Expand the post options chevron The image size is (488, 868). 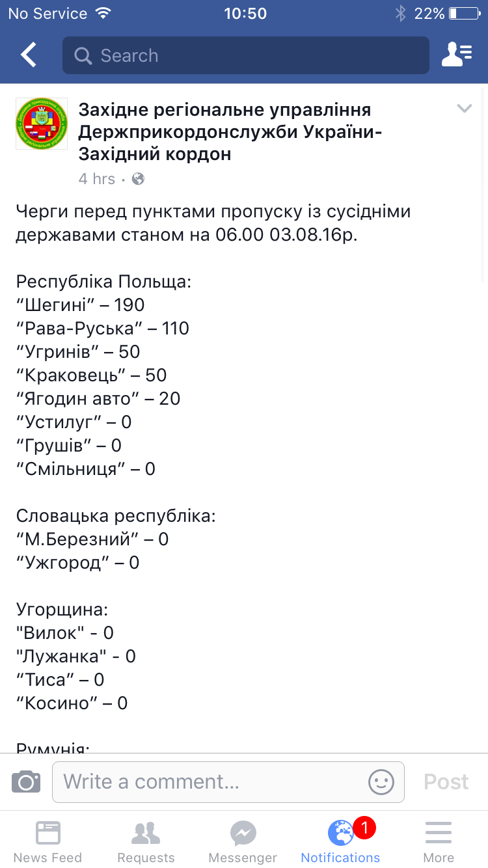[464, 109]
